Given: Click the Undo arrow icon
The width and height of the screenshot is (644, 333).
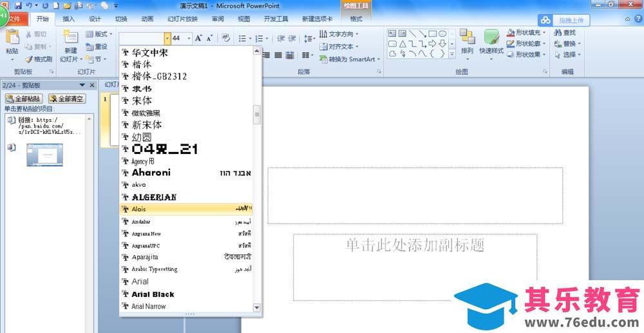Looking at the screenshot, I should tap(29, 6).
